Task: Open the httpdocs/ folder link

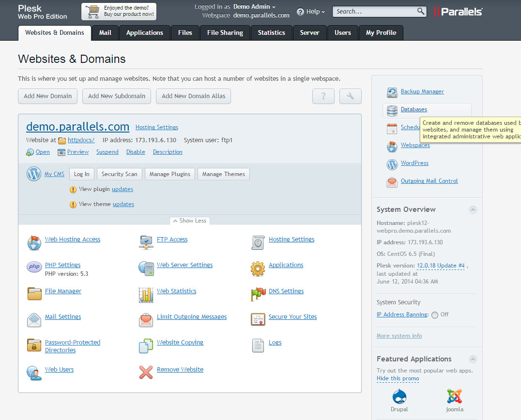Action: [81, 140]
